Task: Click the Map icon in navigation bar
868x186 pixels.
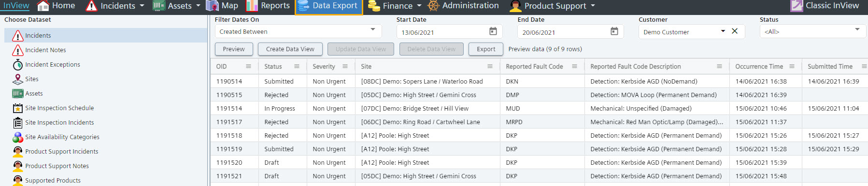Action: (212, 6)
